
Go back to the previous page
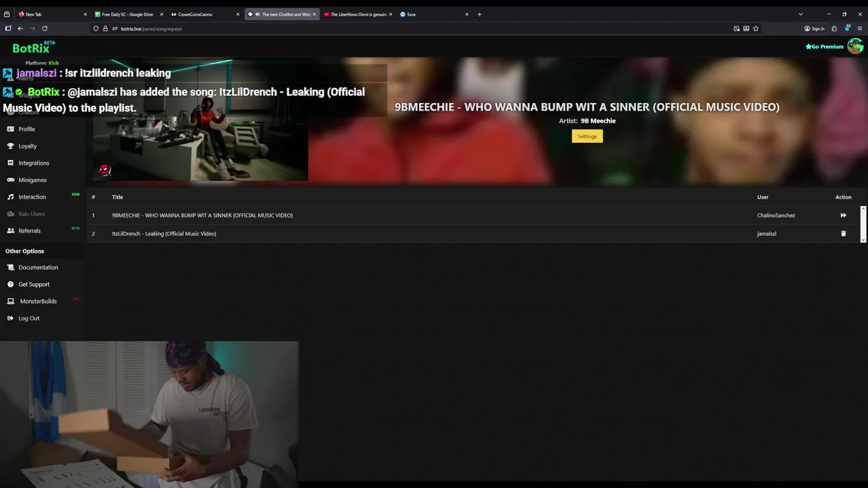click(20, 28)
